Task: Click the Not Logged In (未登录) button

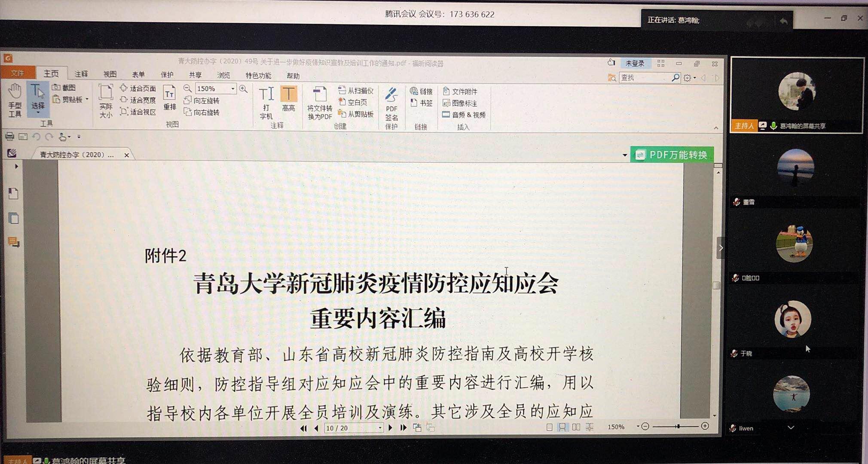Action: pyautogui.click(x=635, y=63)
